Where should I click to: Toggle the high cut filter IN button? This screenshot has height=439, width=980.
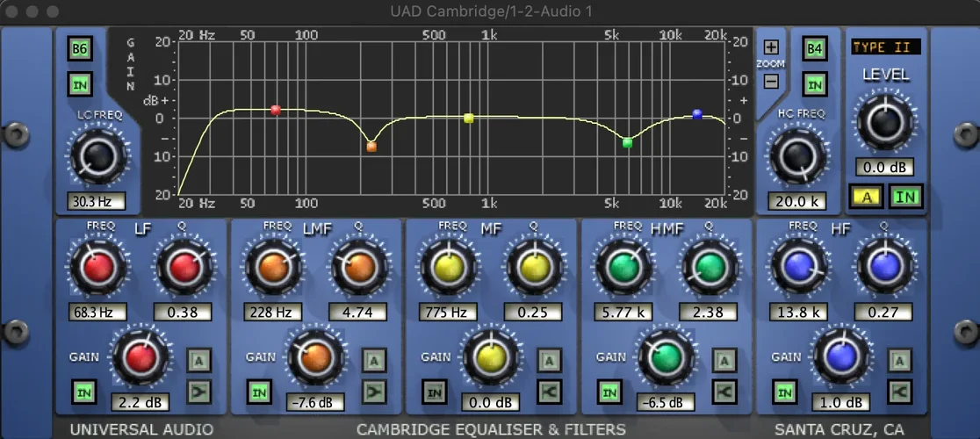(x=814, y=83)
